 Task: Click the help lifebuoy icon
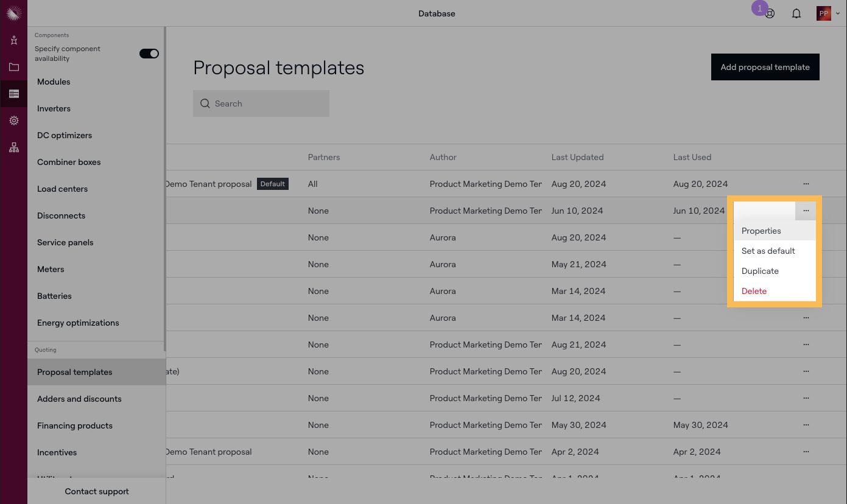pos(770,13)
